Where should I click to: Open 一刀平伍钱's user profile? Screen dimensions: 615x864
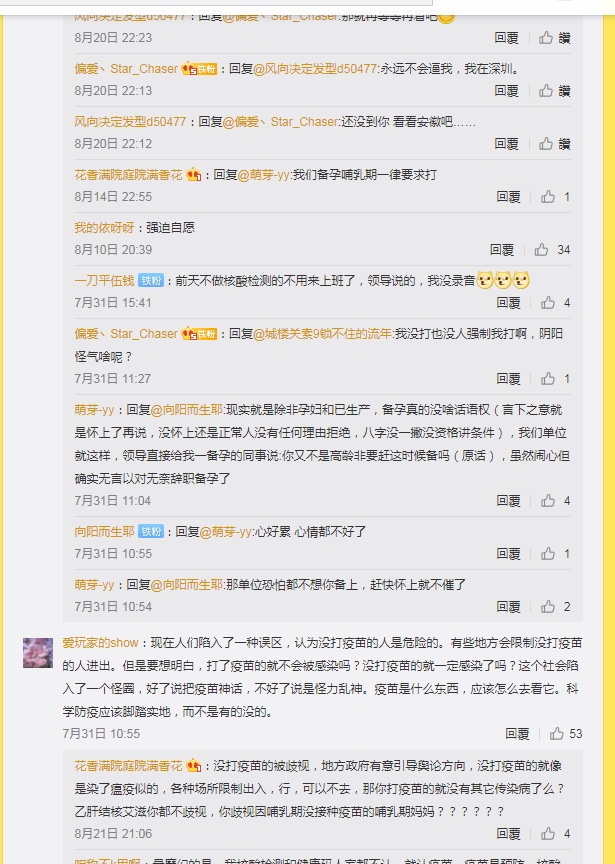104,281
